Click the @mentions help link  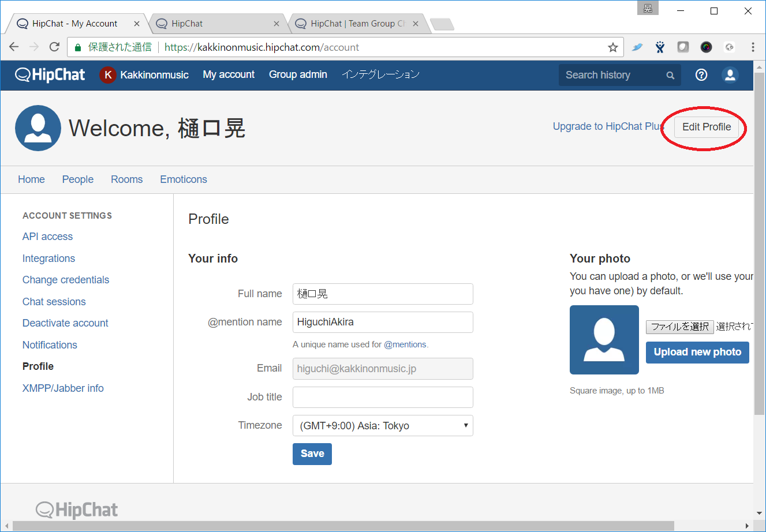pyautogui.click(x=405, y=344)
